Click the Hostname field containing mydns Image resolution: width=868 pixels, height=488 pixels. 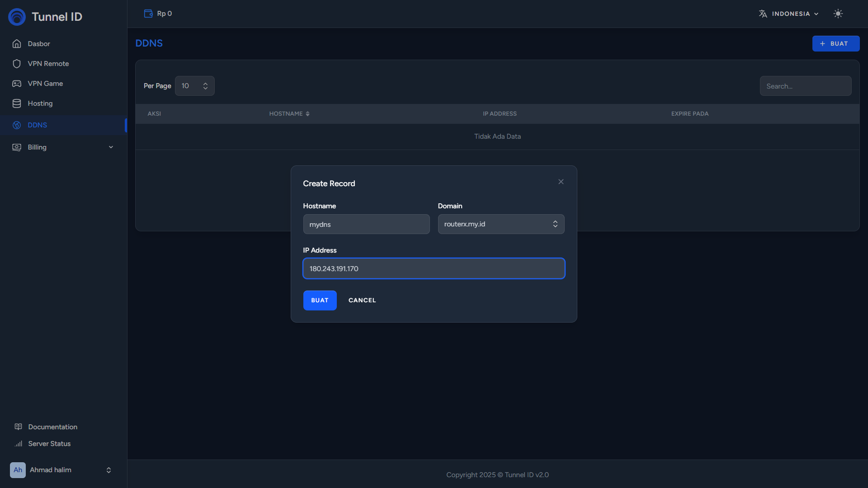(366, 225)
